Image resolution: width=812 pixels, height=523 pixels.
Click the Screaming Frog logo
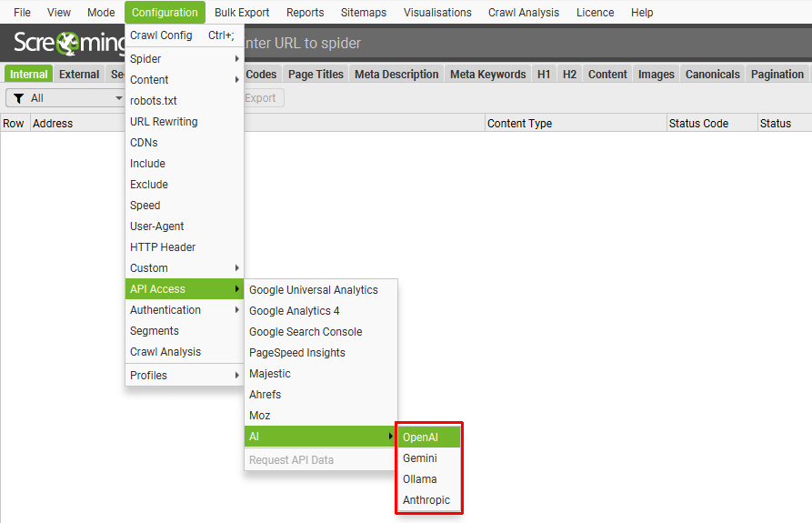click(x=67, y=43)
